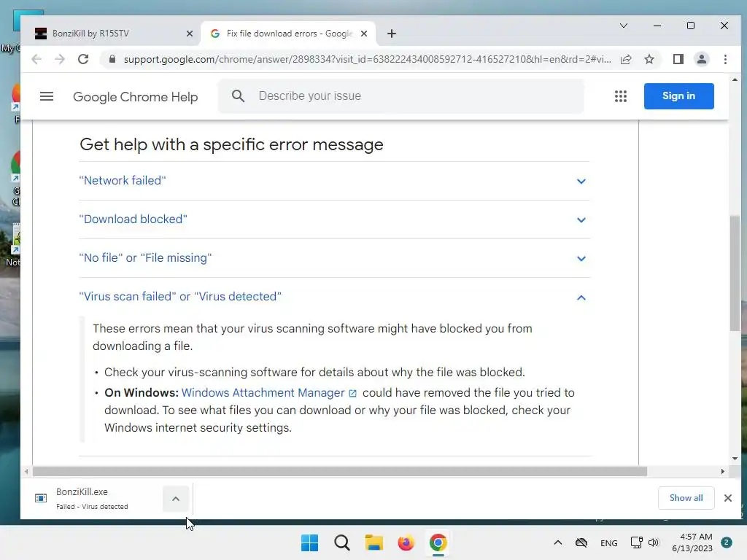The width and height of the screenshot is (747, 560).
Task: Click the horizontal scrollbar thumb
Action: click(340, 472)
